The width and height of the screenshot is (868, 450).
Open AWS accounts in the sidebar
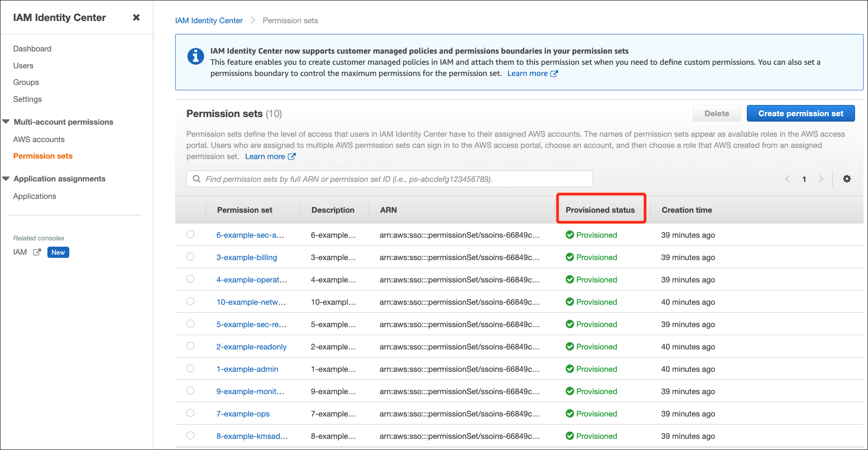39,139
